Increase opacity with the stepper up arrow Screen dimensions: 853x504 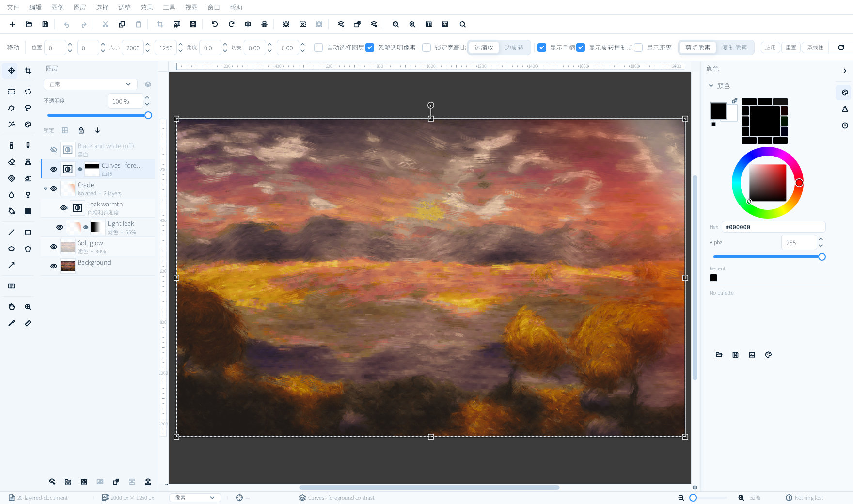(147, 98)
